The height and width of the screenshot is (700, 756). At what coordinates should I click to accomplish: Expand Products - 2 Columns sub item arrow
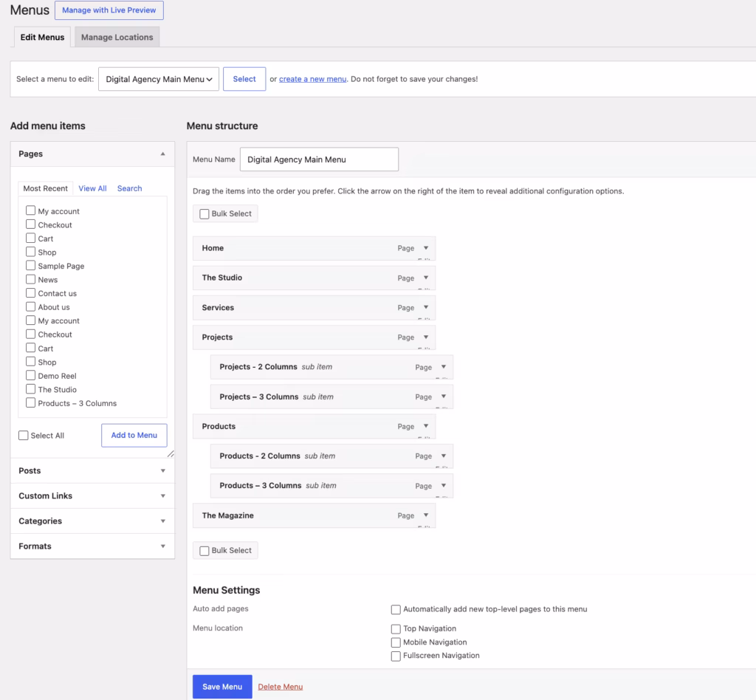pos(444,456)
